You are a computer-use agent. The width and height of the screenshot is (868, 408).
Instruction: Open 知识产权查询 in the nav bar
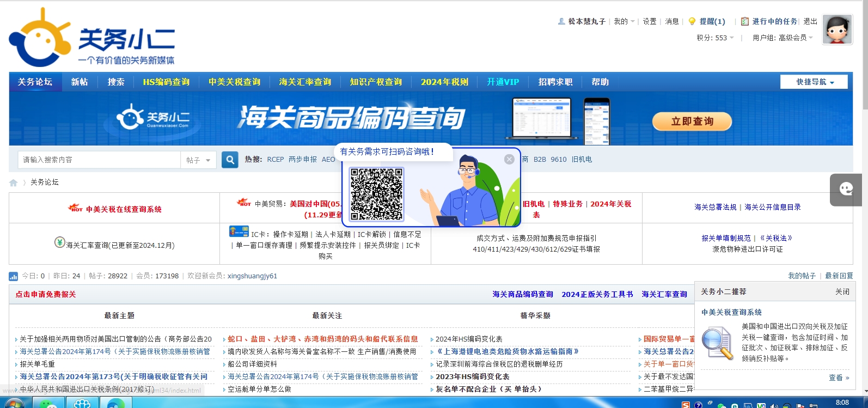[376, 82]
